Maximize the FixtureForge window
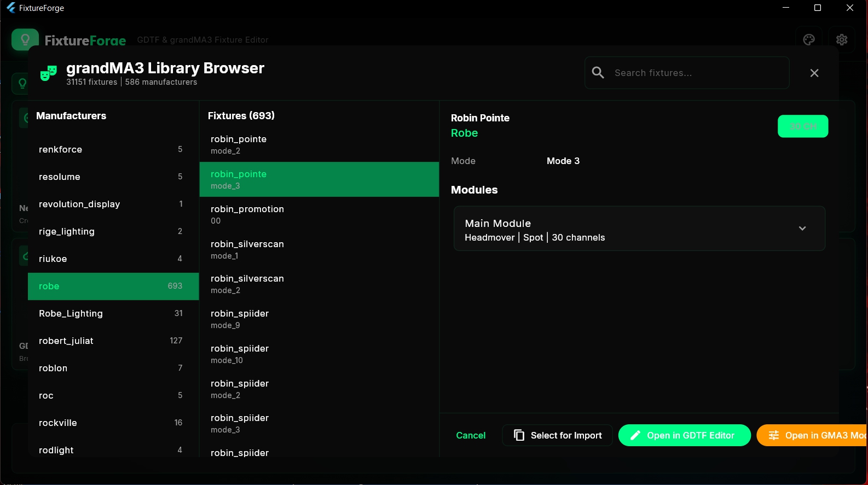Screen dimensions: 868x485 point(818,8)
